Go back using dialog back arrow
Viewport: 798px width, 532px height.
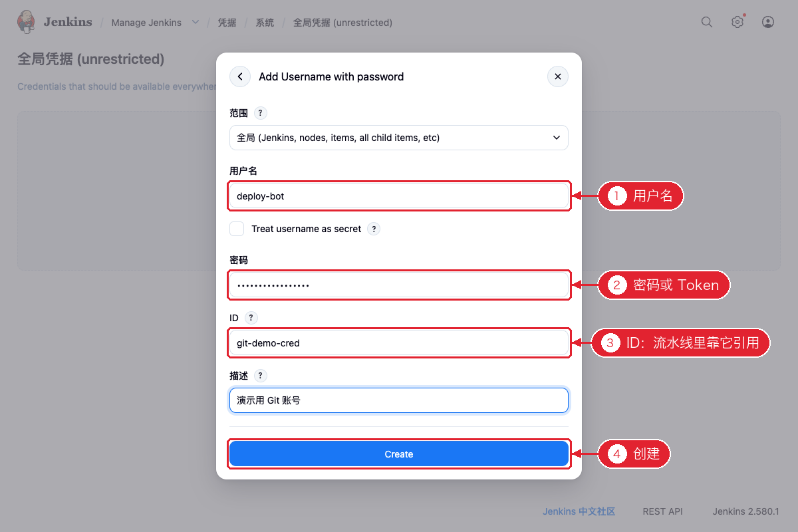click(x=240, y=76)
